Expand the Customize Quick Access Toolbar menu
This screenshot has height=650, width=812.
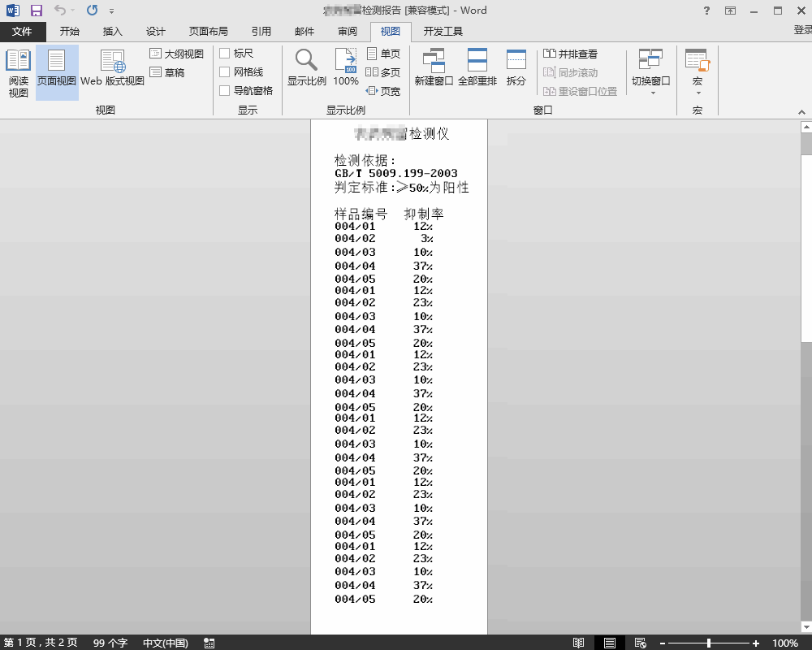(x=111, y=11)
